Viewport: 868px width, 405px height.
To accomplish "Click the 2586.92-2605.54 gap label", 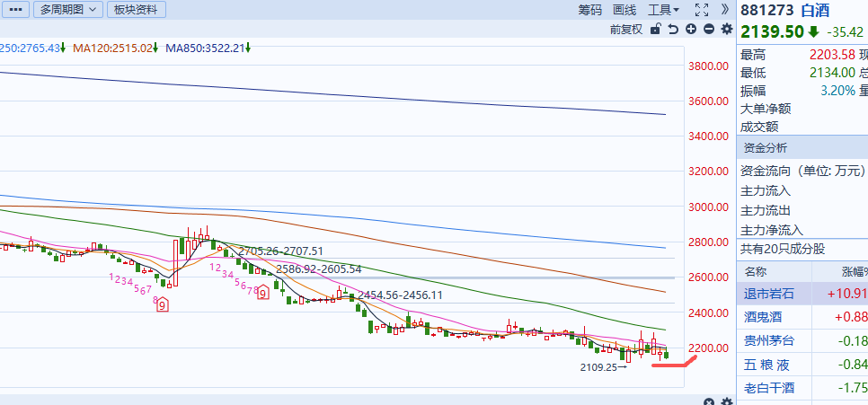I will (x=319, y=269).
